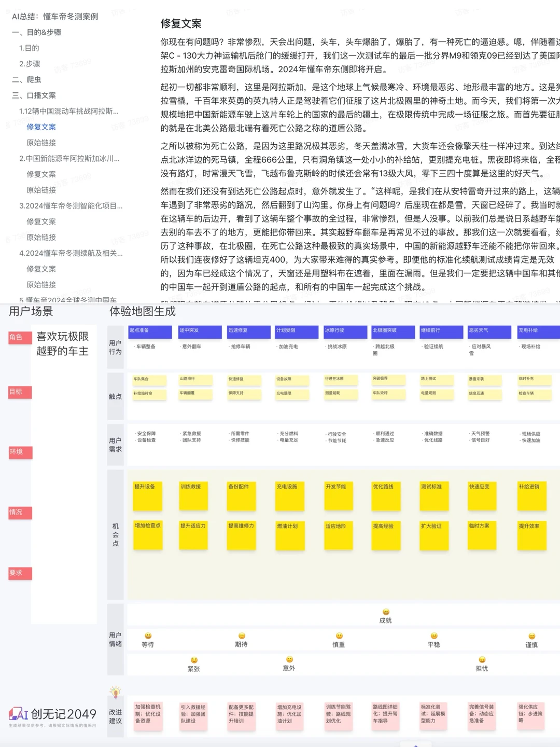Click the yellow 充电设施 opportunity note
This screenshot has height=747, width=560.
290,496
